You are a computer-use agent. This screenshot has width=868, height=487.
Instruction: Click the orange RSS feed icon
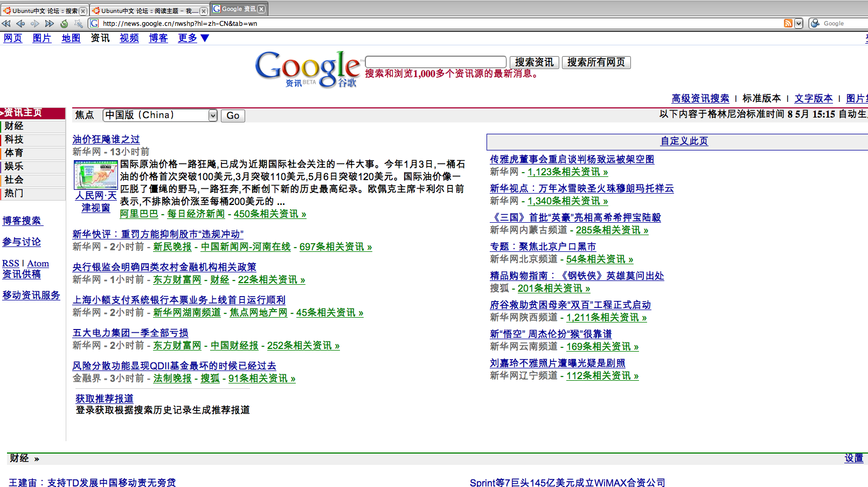788,23
